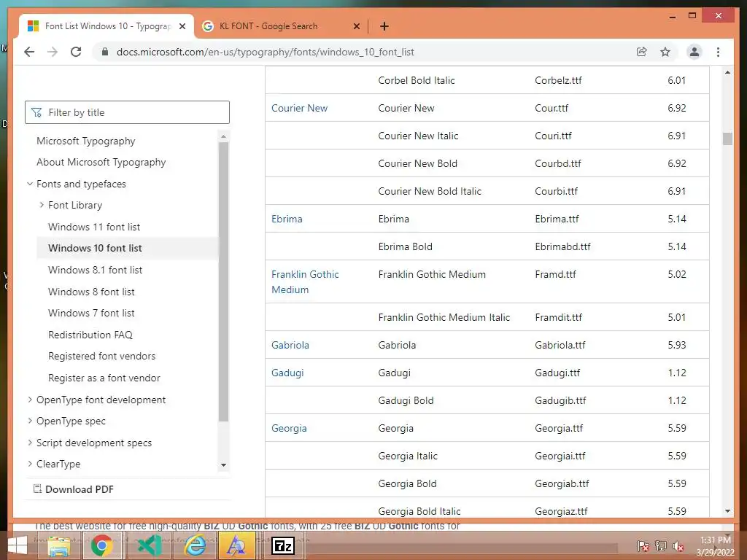The image size is (747, 560).
Task: Open the Action Center flag icon
Action: [x=643, y=546]
